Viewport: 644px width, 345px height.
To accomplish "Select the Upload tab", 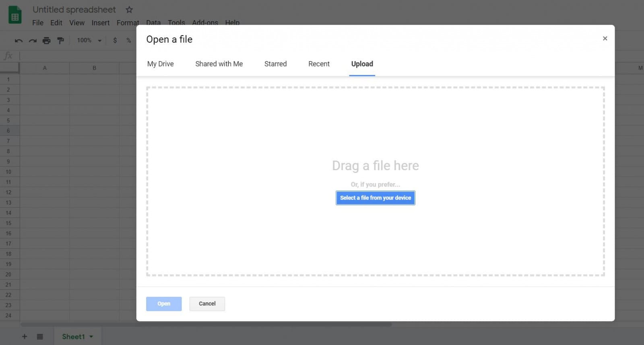I will click(x=362, y=64).
